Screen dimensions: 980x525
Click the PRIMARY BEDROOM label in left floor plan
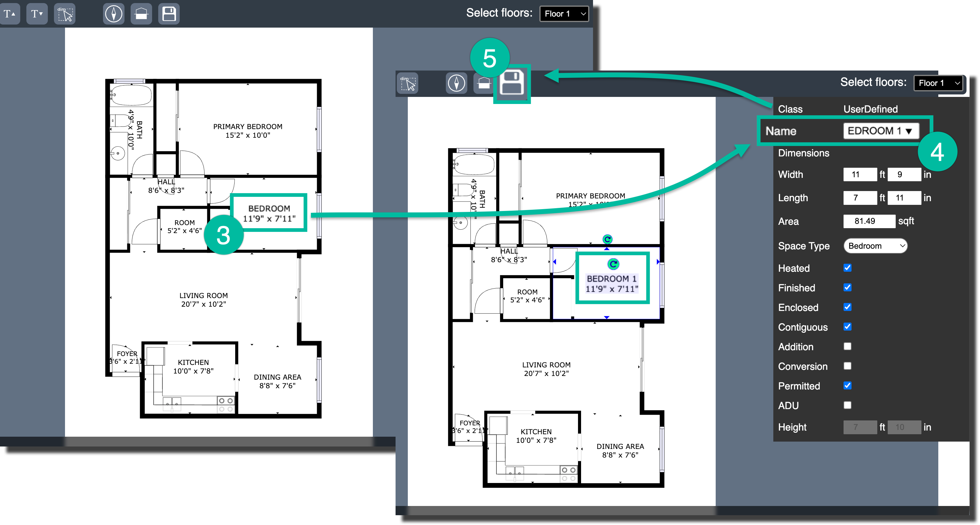point(248,131)
